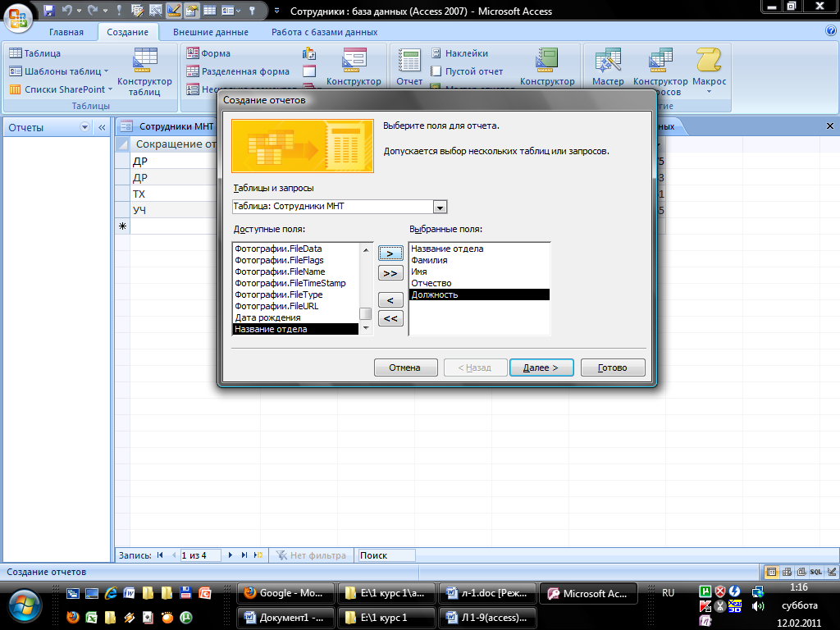840x630 pixels.
Task: Select Название отдела in available fields list
Action: coord(295,329)
